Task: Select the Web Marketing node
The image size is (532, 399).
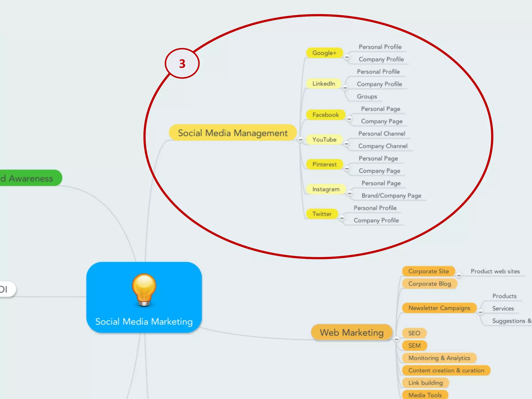Action: (351, 332)
